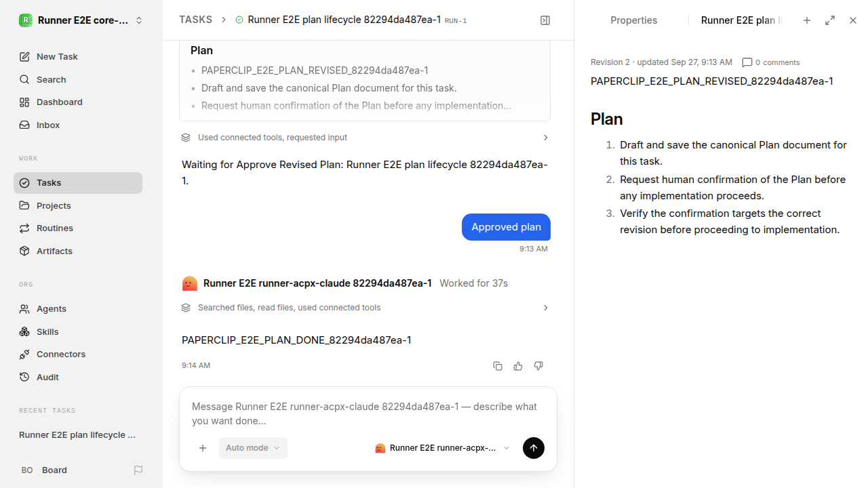Image resolution: width=868 pixels, height=488 pixels.
Task: Open Agents page
Action: click(78, 309)
